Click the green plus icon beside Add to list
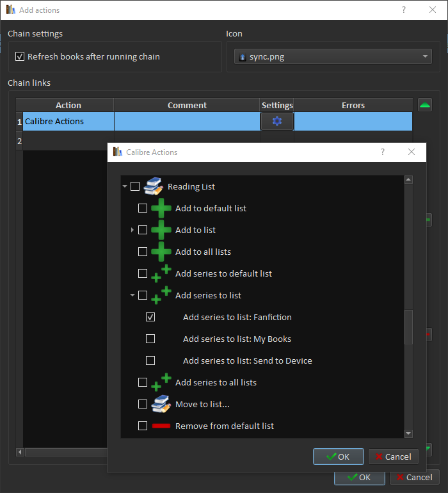 (x=161, y=230)
